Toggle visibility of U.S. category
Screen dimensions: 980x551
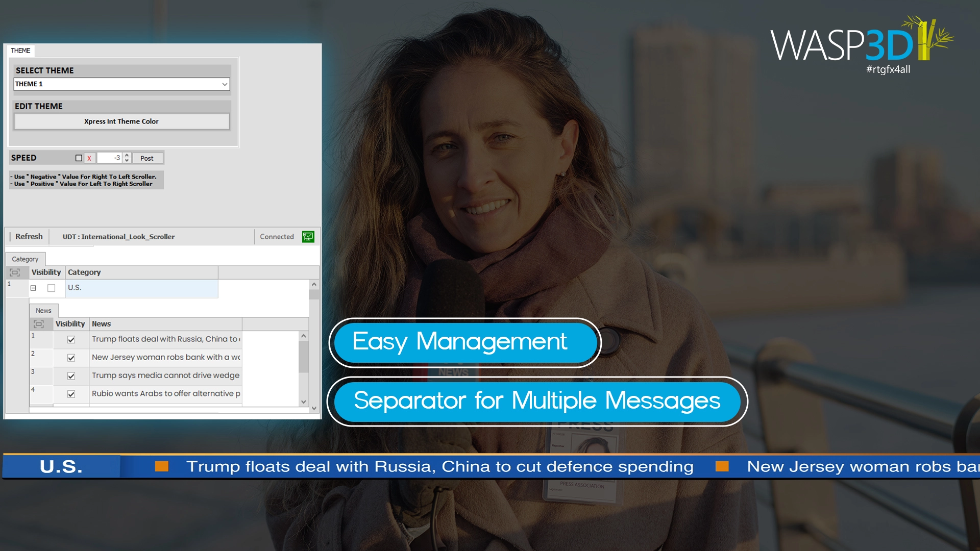[x=51, y=288]
